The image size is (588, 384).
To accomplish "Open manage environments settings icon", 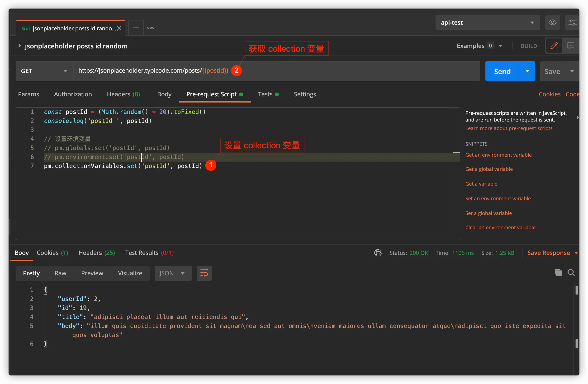I will coord(572,23).
